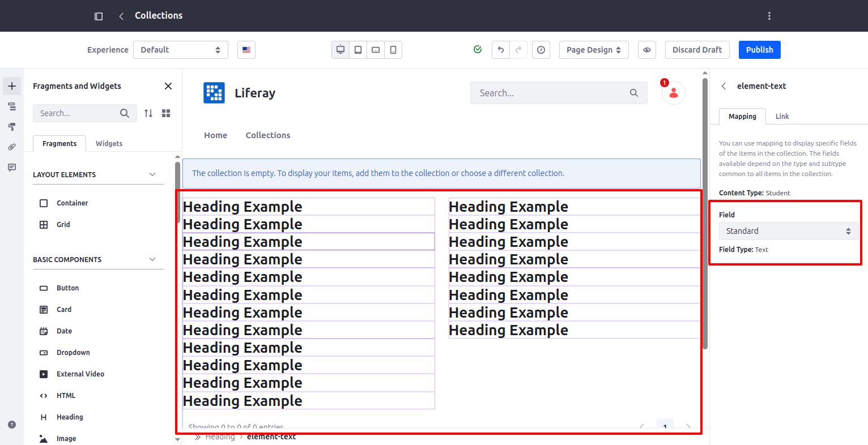Go back using the arrow beside Collections
Screen dimensions: 868x445
(121, 16)
